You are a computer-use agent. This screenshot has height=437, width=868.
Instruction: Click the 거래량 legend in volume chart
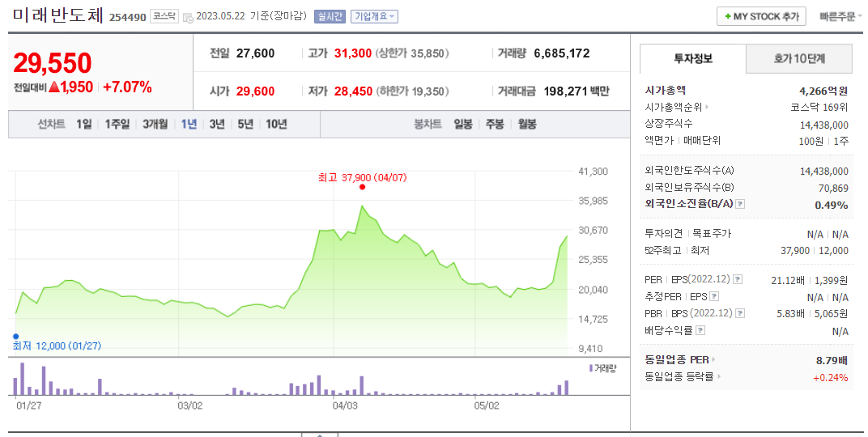[603, 368]
